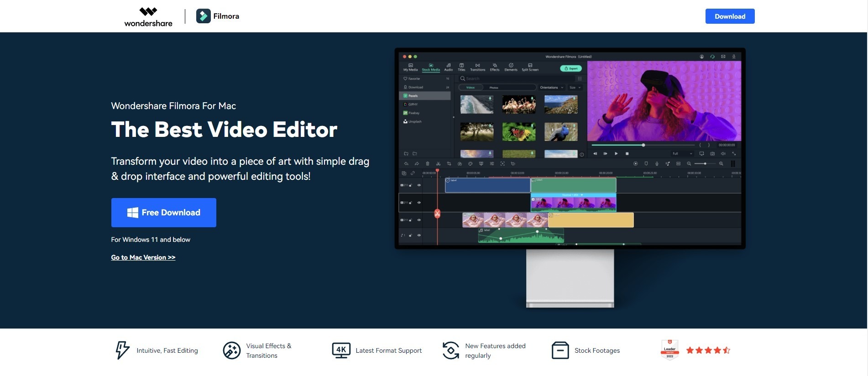Click the color palette icon in timeline toolbar

(x=470, y=164)
